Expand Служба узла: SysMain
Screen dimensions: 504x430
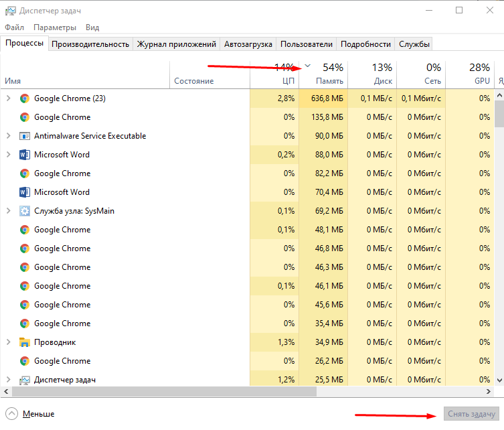[9, 211]
